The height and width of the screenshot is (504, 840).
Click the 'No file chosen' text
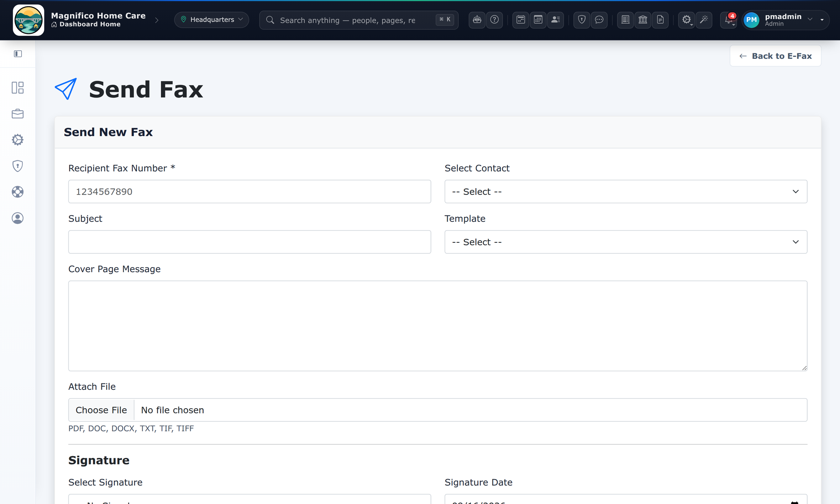point(173,410)
